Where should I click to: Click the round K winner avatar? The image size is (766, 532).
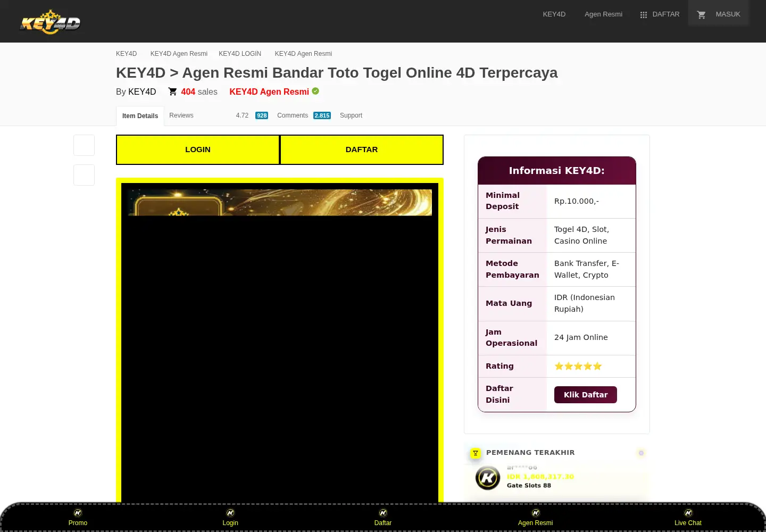[488, 478]
